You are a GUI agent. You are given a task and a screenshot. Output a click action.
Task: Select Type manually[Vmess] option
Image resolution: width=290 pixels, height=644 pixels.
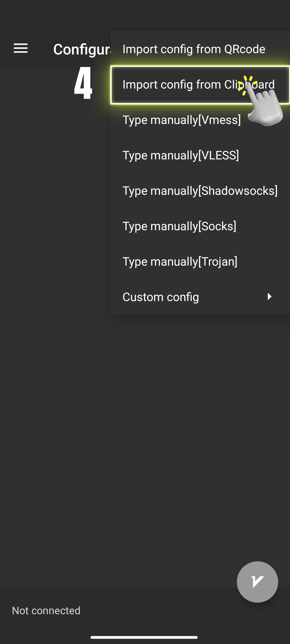tap(200, 120)
